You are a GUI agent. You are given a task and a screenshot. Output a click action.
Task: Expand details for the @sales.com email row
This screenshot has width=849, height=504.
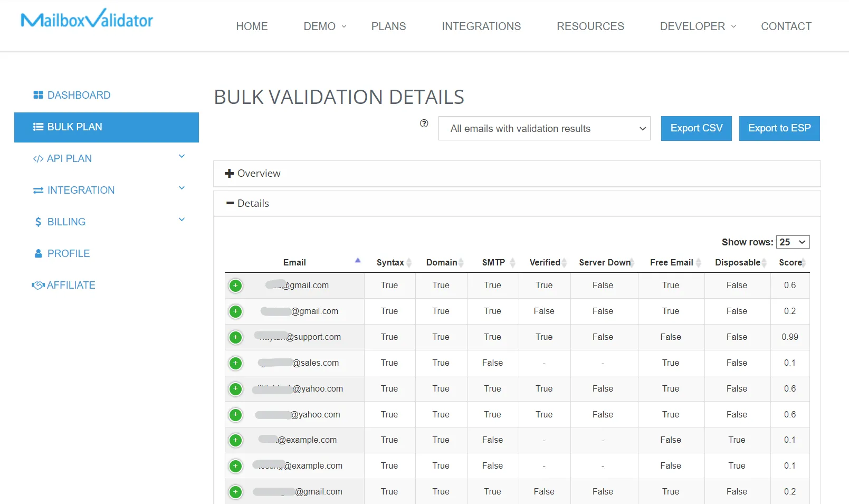click(x=236, y=363)
